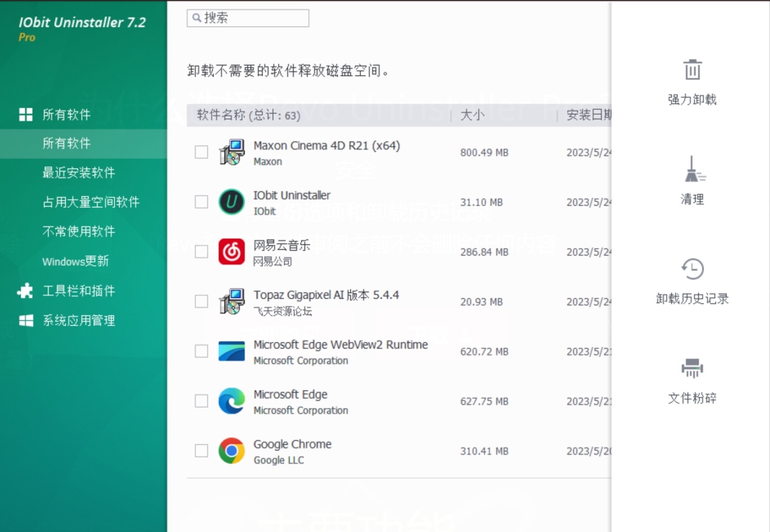Check the Google Chrome checkbox

pyautogui.click(x=201, y=450)
